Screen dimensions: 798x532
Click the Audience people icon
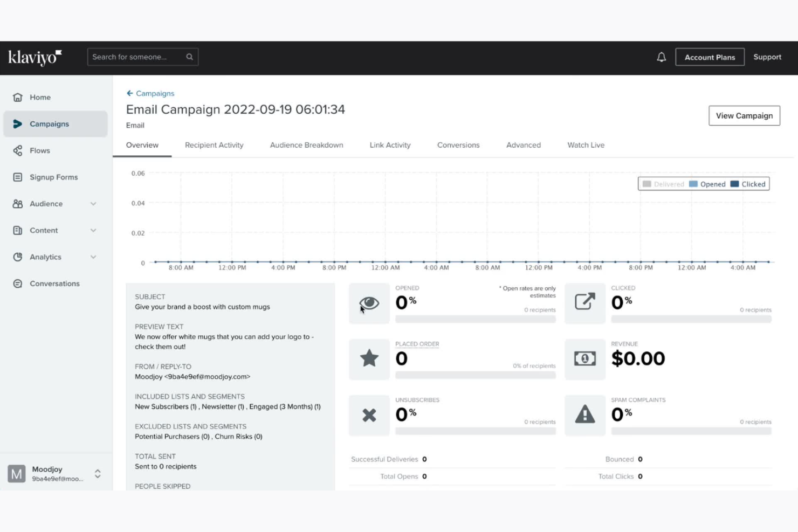click(18, 204)
